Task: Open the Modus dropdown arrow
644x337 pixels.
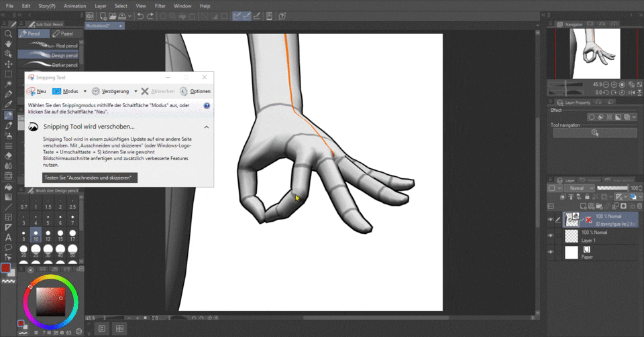Action: (85, 91)
